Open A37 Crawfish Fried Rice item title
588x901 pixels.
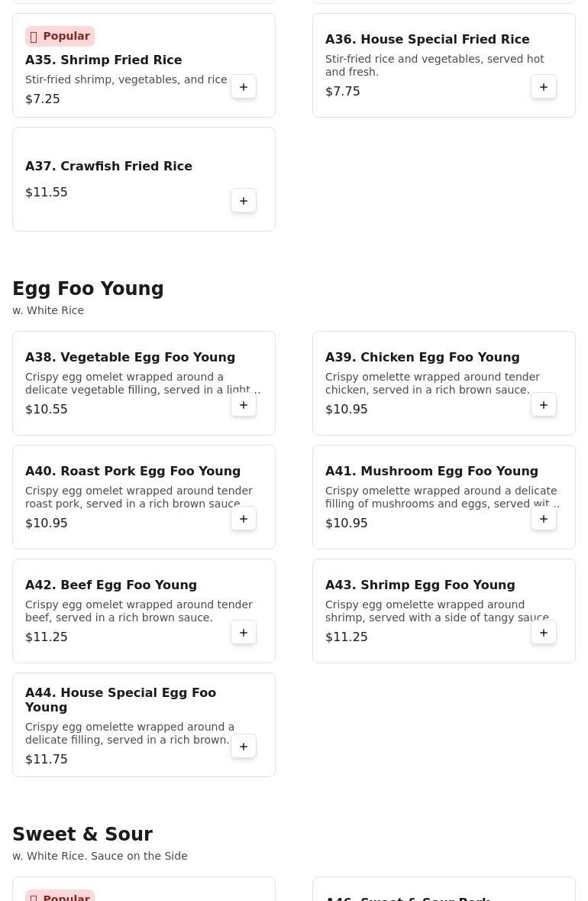(x=108, y=166)
